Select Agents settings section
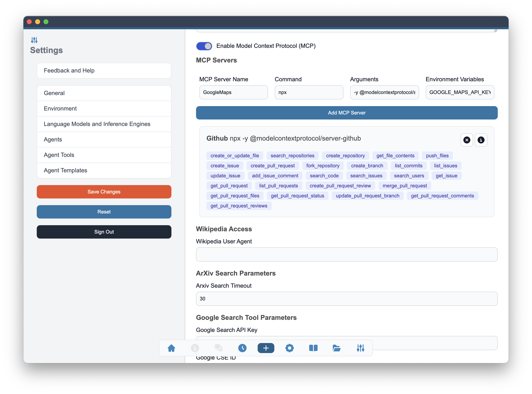This screenshot has height=394, width=532. (x=104, y=140)
